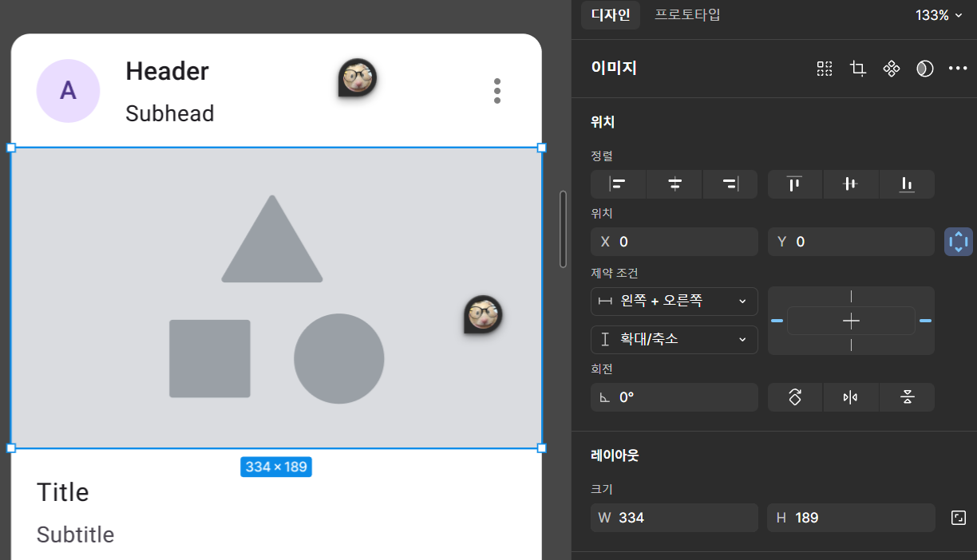Viewport: 977px width, 560px height.
Task: Click the 레이아웃 section heading
Action: (615, 455)
